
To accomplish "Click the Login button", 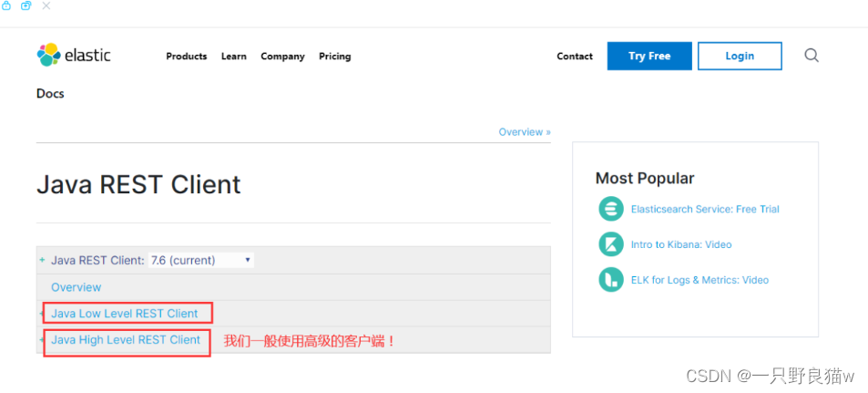I will tap(740, 56).
